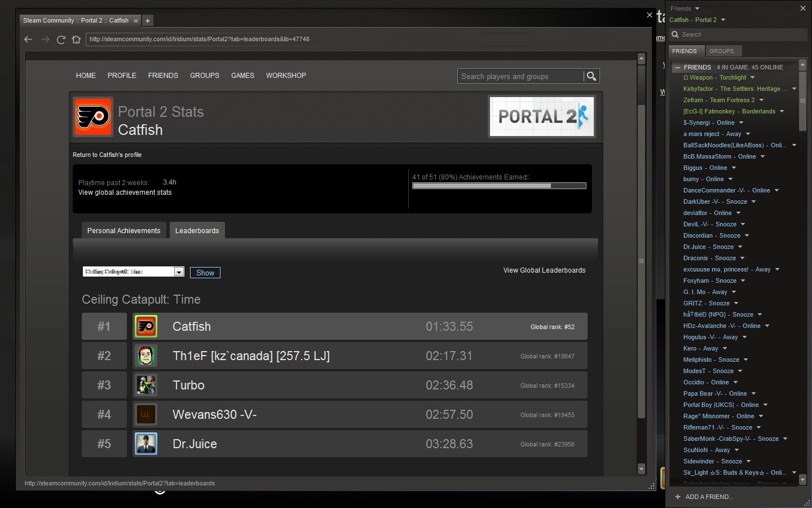Open the PROFILE navigation item
812x508 pixels.
[122, 76]
